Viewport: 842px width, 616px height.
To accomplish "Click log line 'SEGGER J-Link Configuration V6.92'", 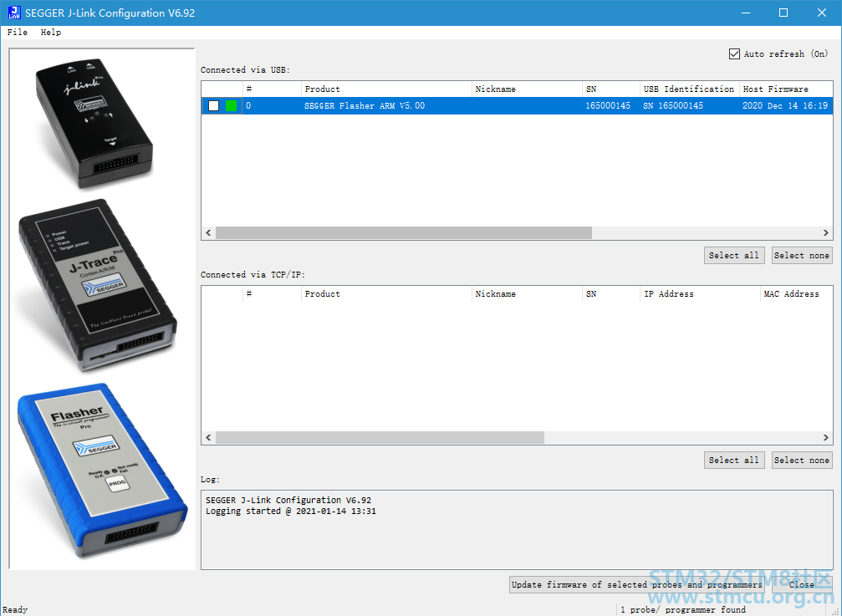I will tap(288, 500).
